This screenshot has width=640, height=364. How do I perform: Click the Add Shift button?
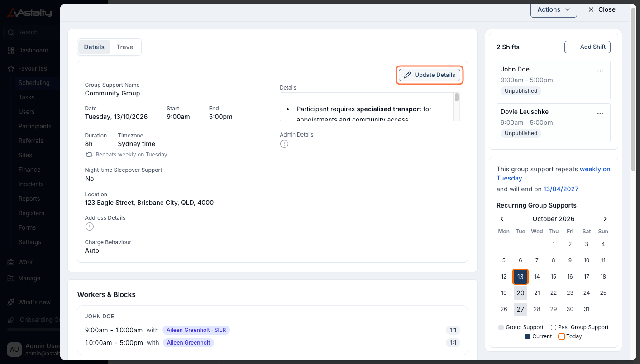587,47
